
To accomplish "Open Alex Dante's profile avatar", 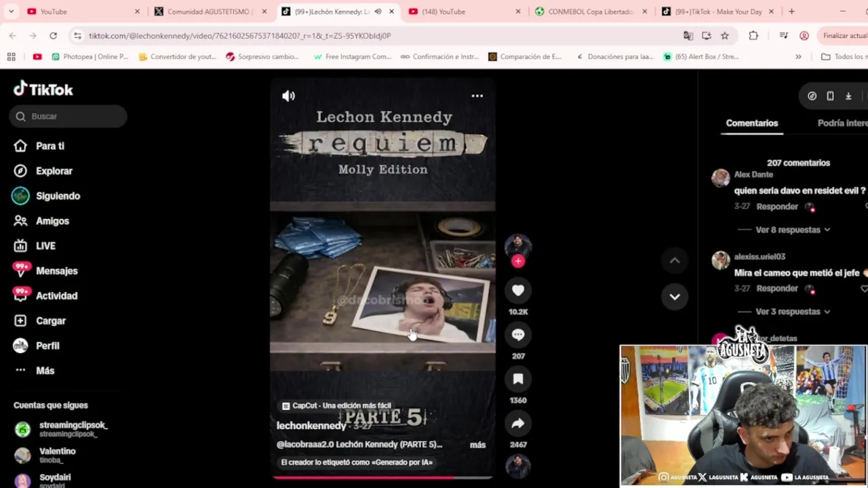I will point(720,178).
